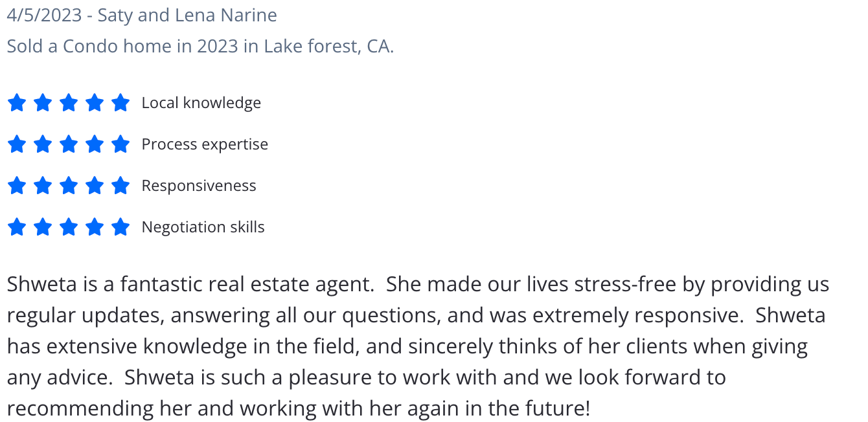Click the review text's first line

click(x=418, y=285)
